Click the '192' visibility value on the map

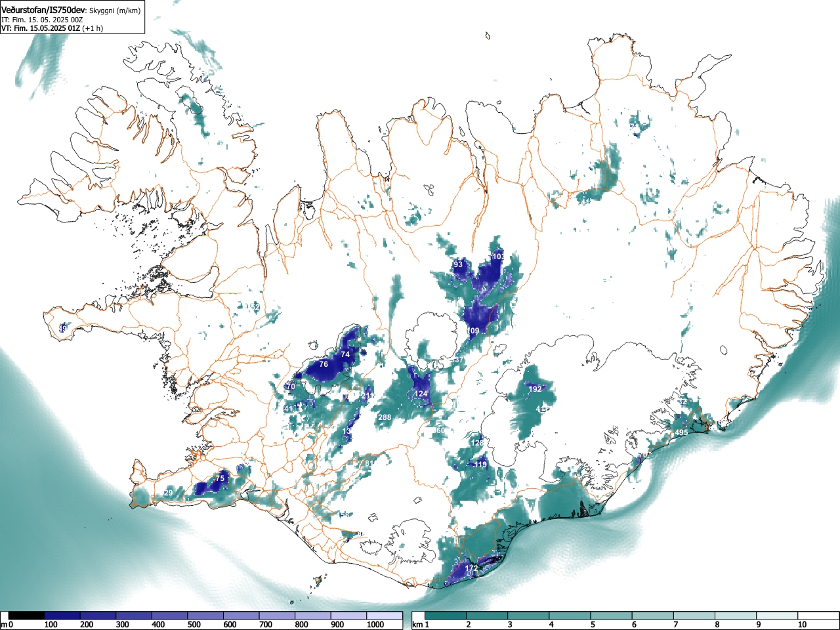535,389
